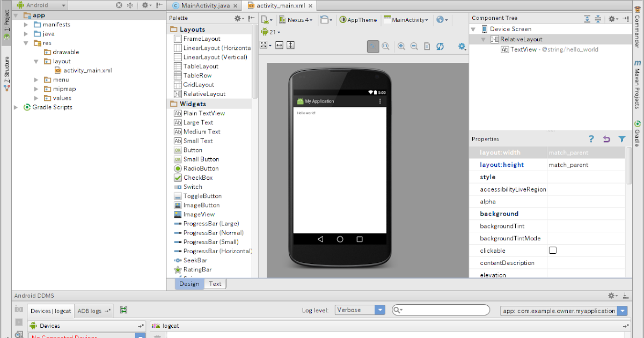Toggle layout height vertical arrows icon
The image size is (644, 338).
[290, 46]
